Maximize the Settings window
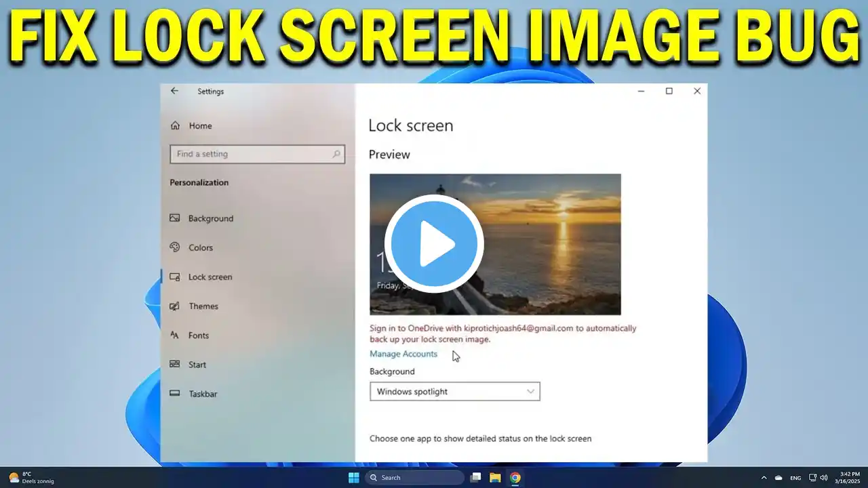The width and height of the screenshot is (868, 488). (x=669, y=91)
